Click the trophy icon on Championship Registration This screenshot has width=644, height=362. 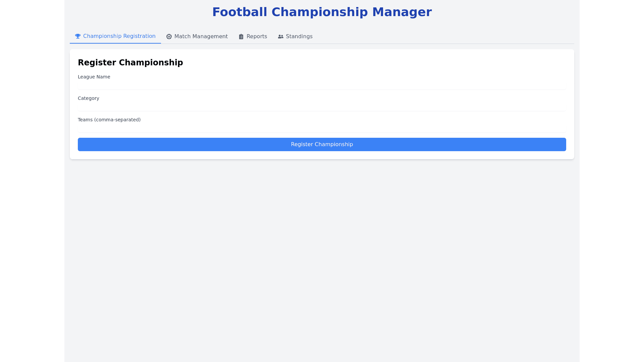78,36
